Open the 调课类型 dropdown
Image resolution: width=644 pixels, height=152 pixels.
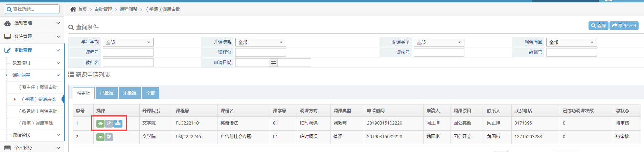[439, 42]
